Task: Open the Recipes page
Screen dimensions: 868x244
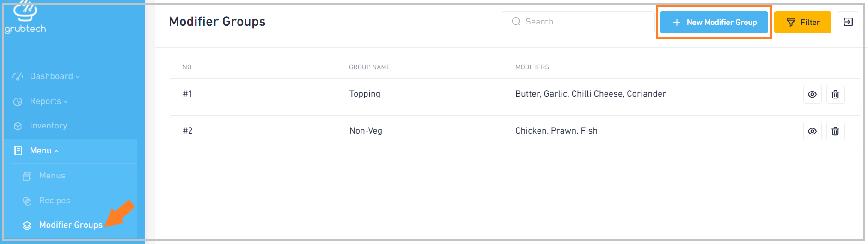Action: click(55, 201)
